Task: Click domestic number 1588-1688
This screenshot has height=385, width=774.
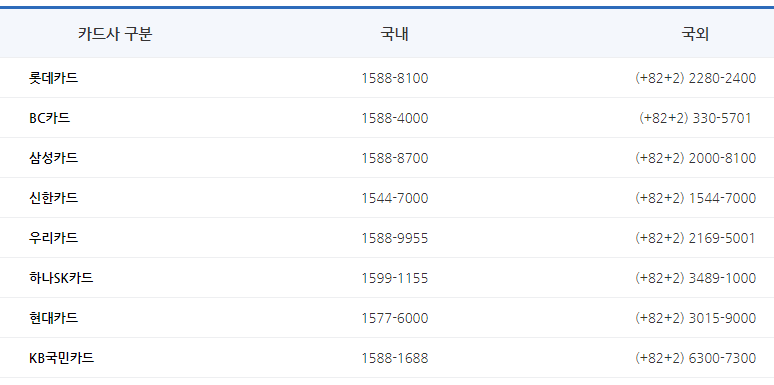Action: pos(395,358)
